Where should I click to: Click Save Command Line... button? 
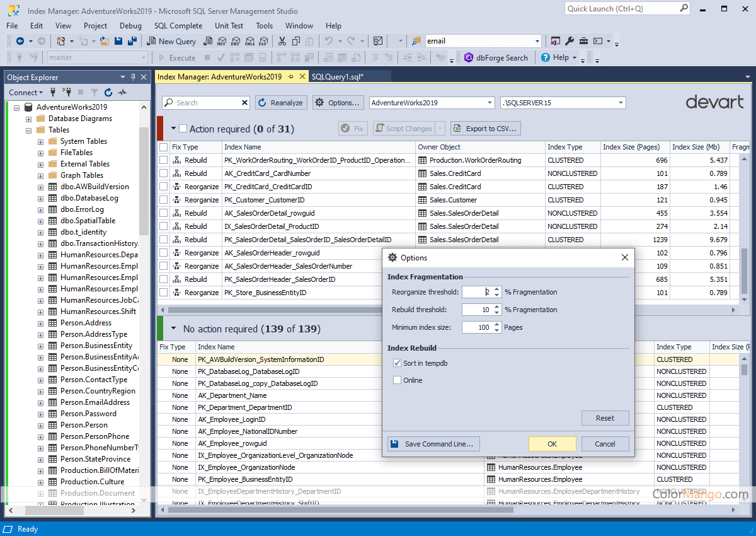click(x=433, y=444)
